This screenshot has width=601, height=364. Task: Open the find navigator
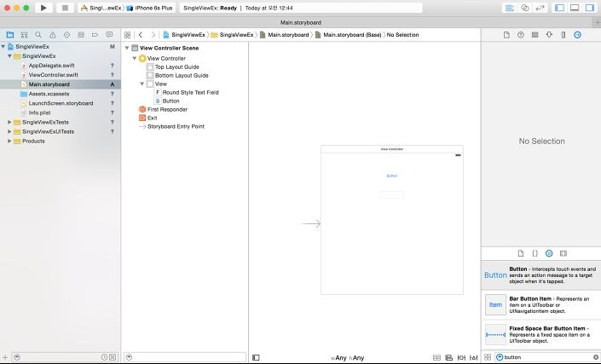pos(38,35)
